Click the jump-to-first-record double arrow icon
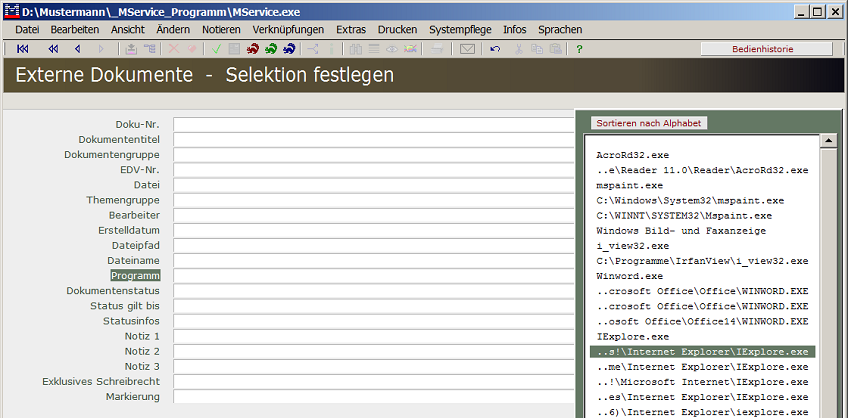 point(22,49)
